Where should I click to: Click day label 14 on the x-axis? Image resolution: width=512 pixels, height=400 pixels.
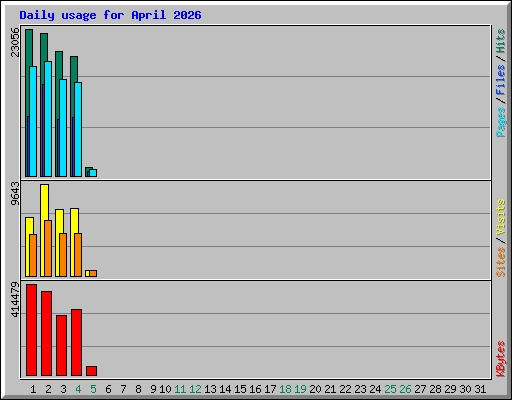coord(225,389)
